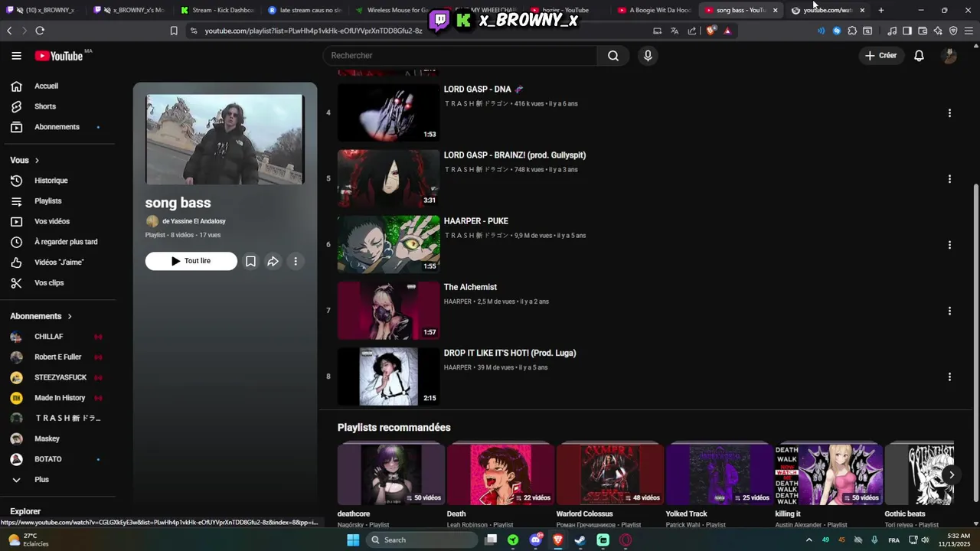This screenshot has width=980, height=551.
Task: Click the taskbar Search box
Action: coord(420,540)
